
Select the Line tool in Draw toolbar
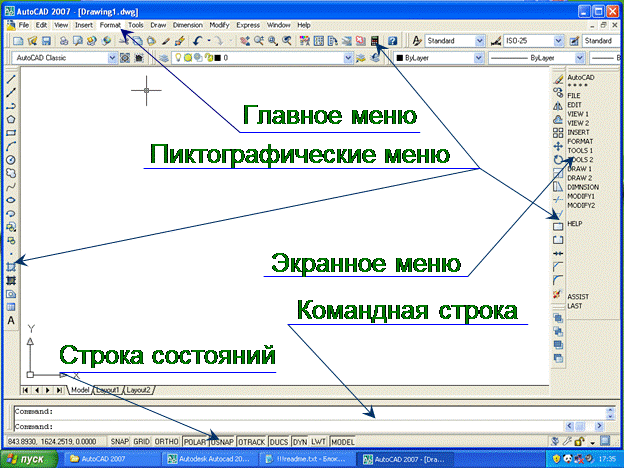click(11, 79)
